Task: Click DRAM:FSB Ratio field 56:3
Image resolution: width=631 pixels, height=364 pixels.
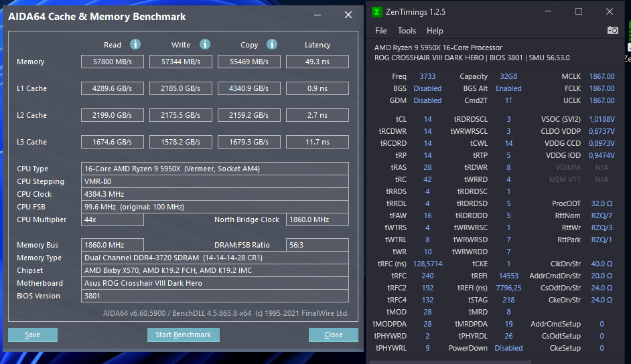Action: click(x=317, y=245)
